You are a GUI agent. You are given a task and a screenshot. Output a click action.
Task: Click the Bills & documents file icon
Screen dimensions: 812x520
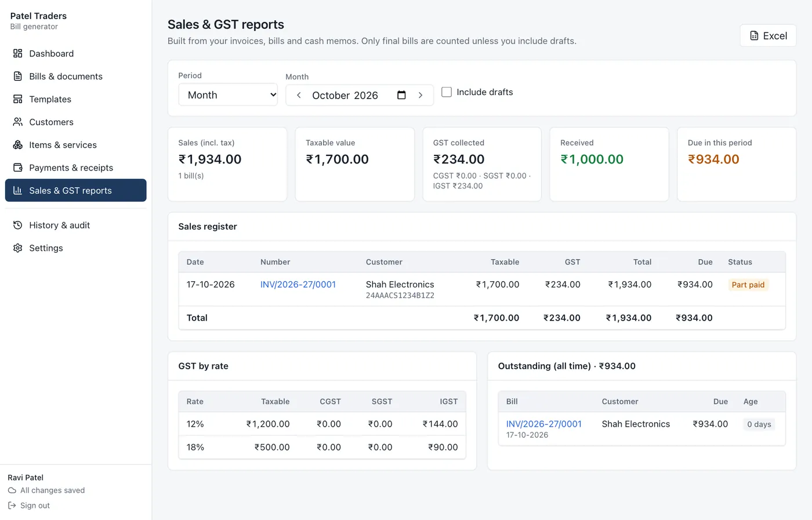tap(18, 77)
